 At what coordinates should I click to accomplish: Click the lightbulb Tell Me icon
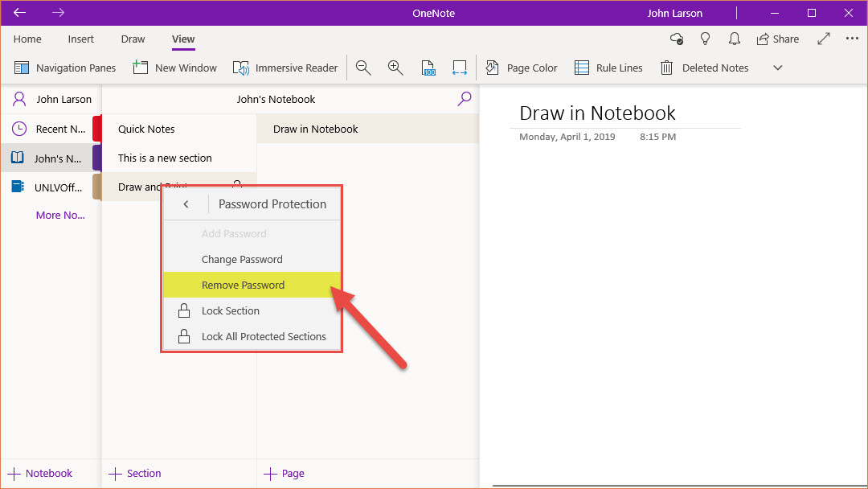706,39
